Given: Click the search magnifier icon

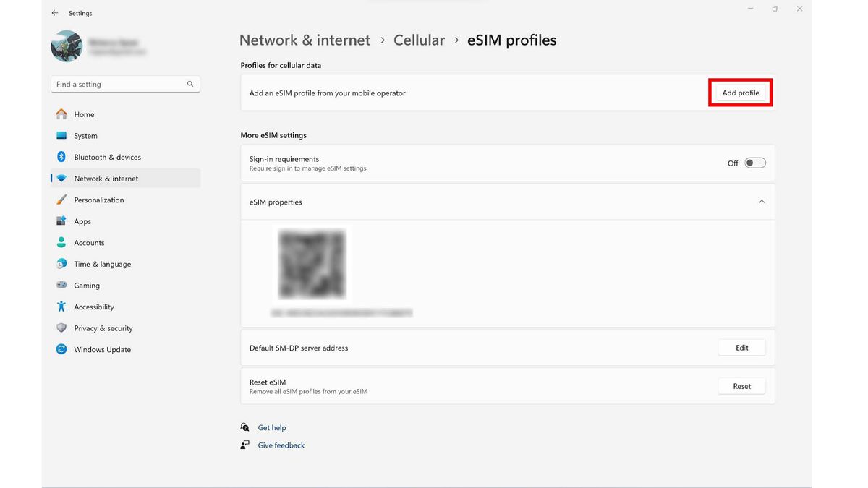Looking at the screenshot, I should 190,84.
